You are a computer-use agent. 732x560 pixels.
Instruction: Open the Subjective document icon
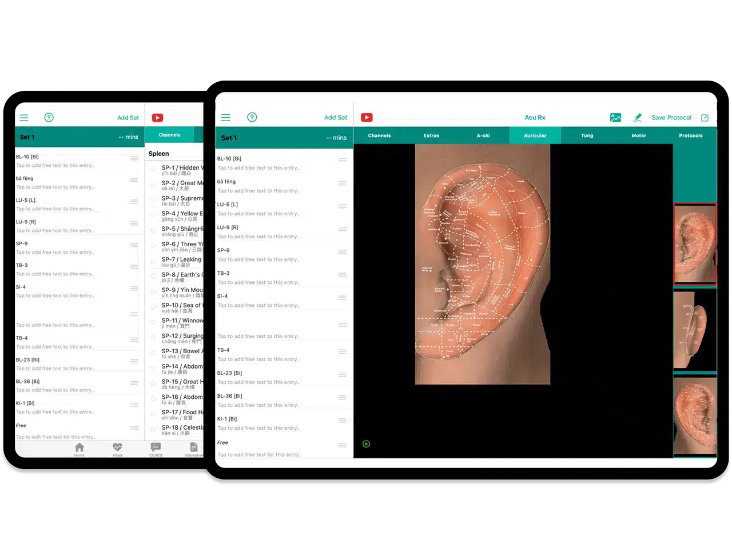[194, 449]
